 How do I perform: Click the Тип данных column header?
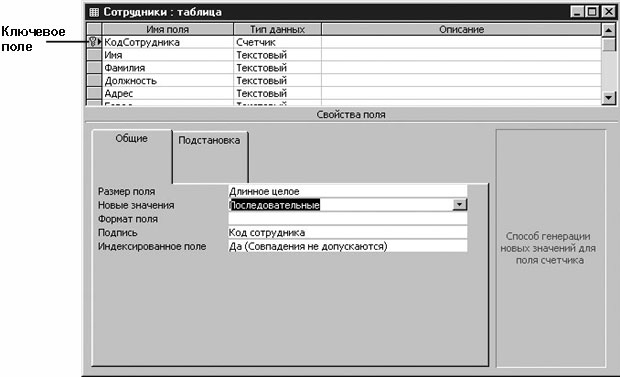[277, 29]
